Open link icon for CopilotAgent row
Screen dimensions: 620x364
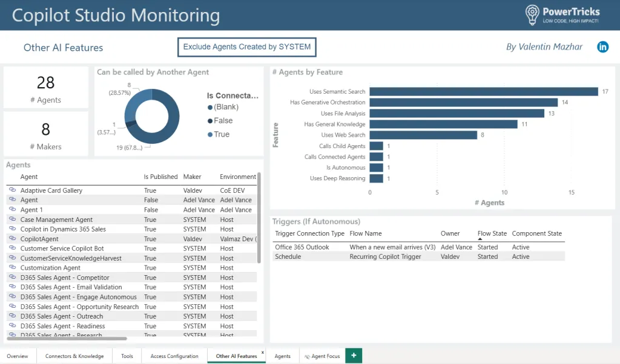click(12, 238)
